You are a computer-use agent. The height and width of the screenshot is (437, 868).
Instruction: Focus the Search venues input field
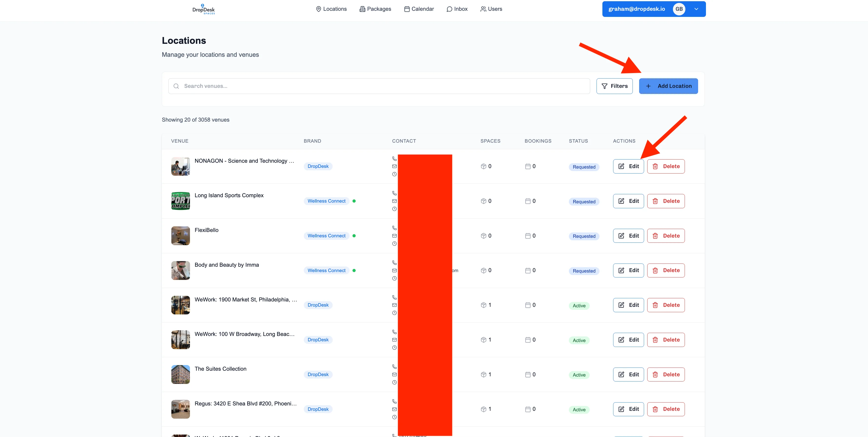pos(379,86)
